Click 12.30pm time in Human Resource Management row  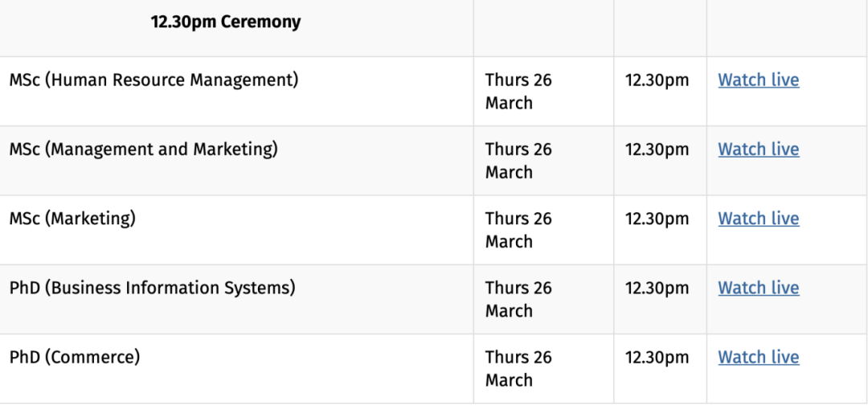(x=657, y=80)
